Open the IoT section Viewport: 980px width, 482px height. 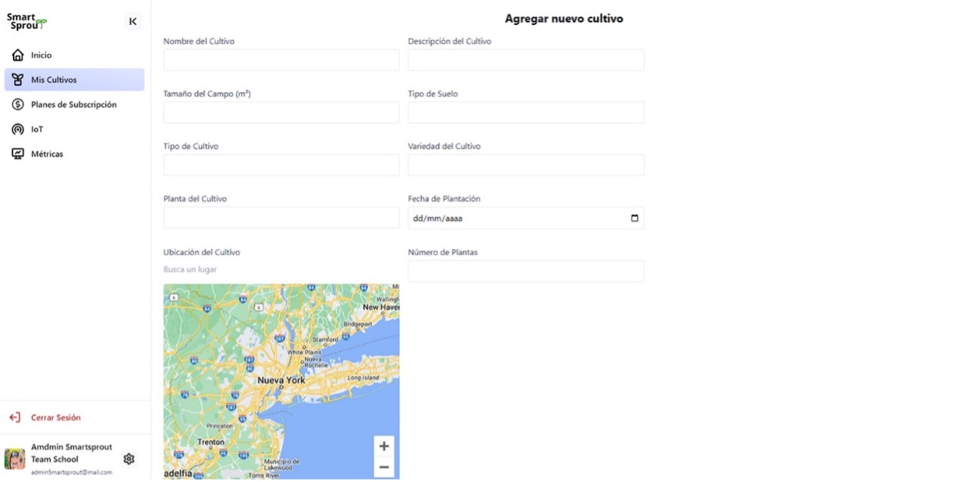(x=37, y=130)
